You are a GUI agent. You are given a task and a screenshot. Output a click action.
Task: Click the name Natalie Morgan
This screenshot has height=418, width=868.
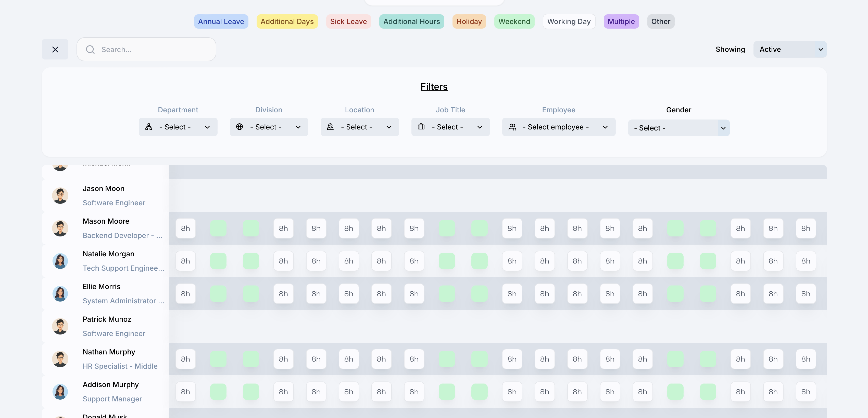click(x=108, y=254)
